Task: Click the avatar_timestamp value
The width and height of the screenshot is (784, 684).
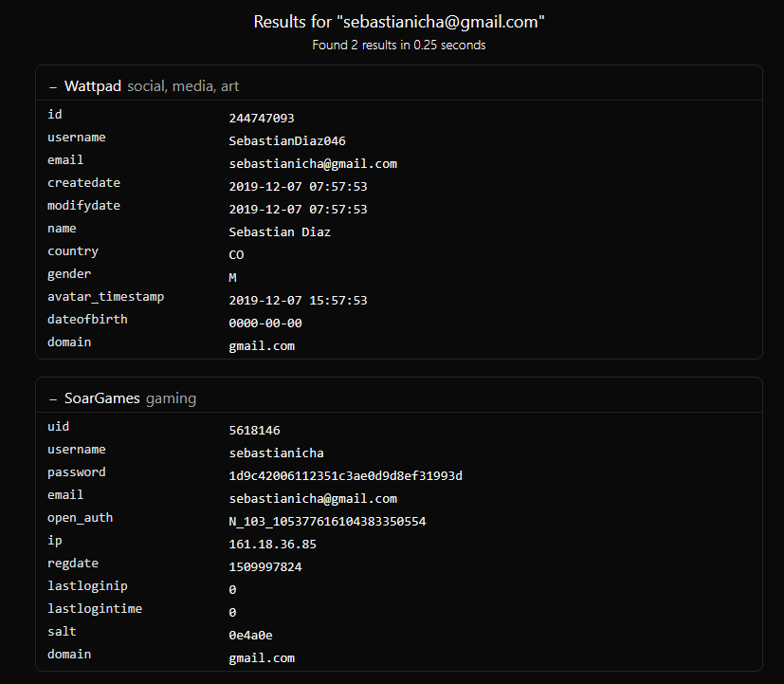Action: click(x=298, y=301)
